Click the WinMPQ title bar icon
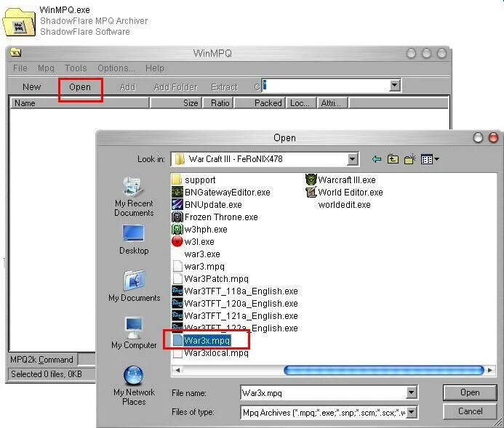 click(15, 52)
